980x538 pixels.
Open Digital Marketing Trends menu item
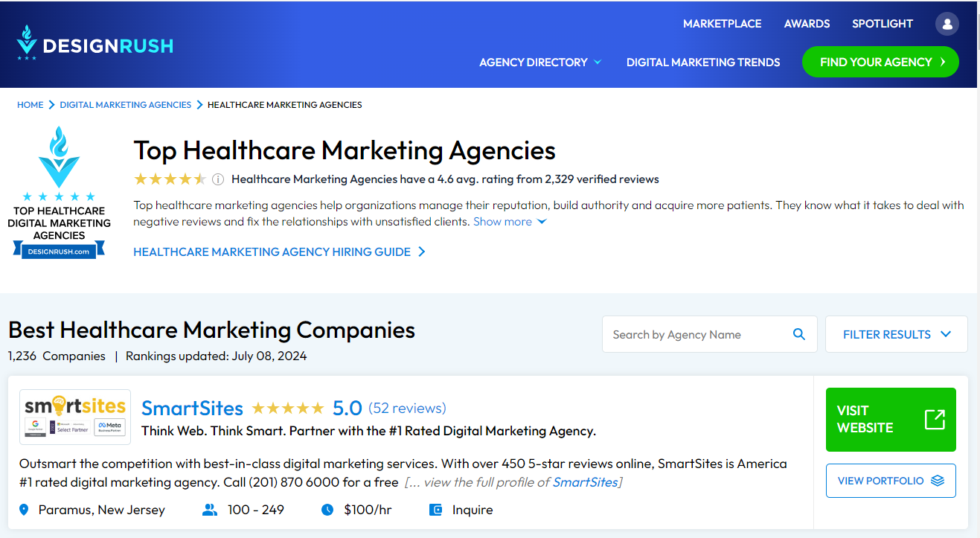[703, 63]
